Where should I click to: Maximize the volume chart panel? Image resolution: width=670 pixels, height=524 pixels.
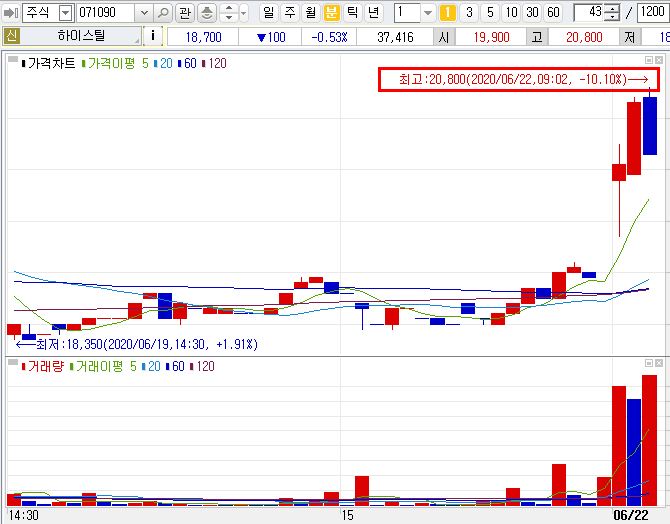(649, 363)
